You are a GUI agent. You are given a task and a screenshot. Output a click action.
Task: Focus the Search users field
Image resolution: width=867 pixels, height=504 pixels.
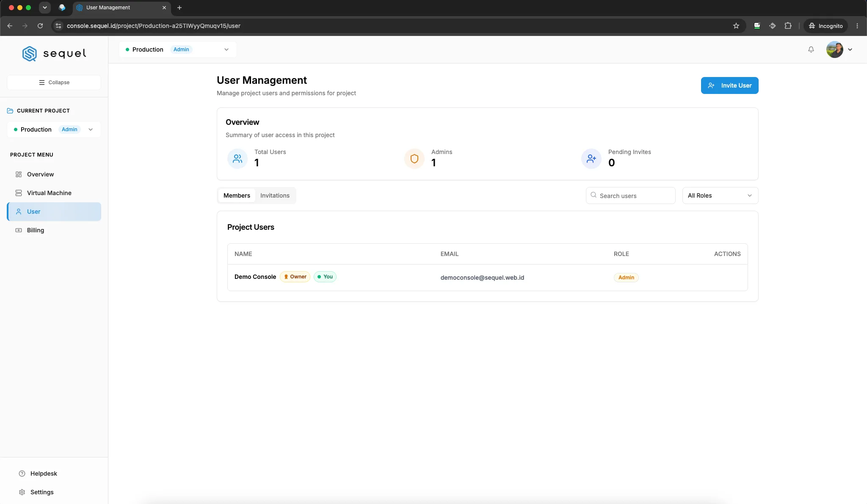[630, 196]
